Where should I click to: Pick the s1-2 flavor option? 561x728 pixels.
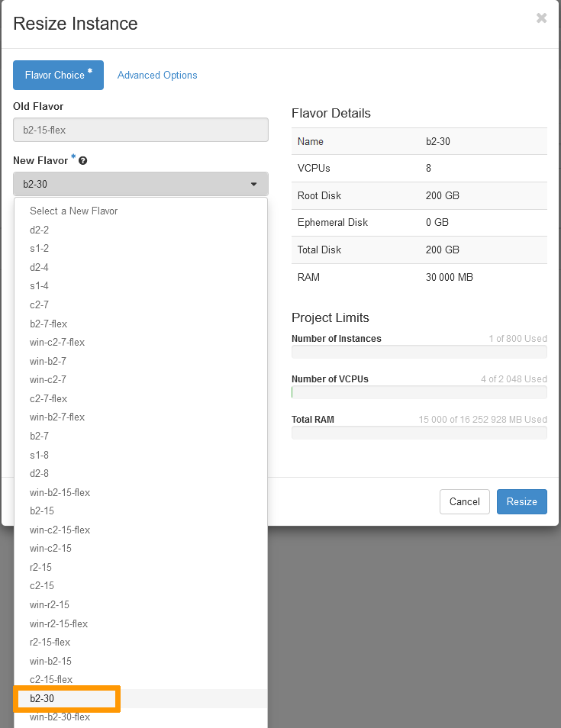click(x=40, y=249)
